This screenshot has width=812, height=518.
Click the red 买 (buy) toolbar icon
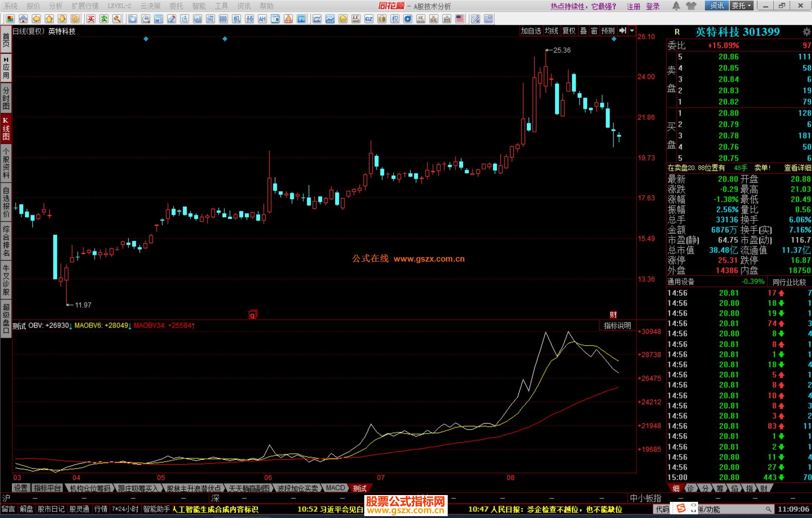coord(91,19)
